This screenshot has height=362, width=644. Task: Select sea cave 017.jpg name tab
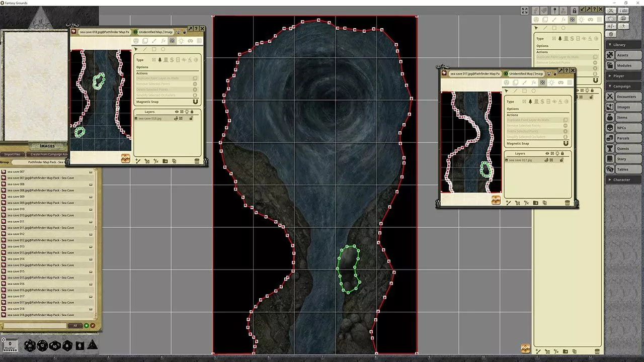474,73
